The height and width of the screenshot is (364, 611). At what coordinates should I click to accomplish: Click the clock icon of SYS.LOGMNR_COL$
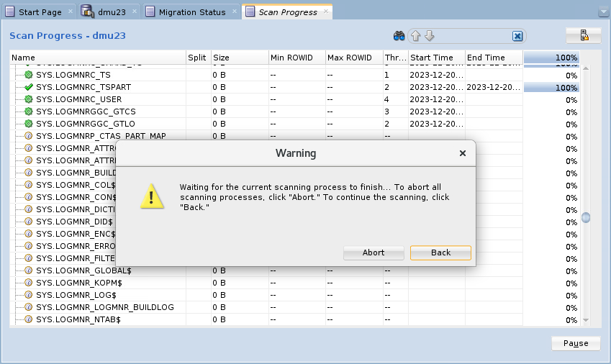pos(29,185)
